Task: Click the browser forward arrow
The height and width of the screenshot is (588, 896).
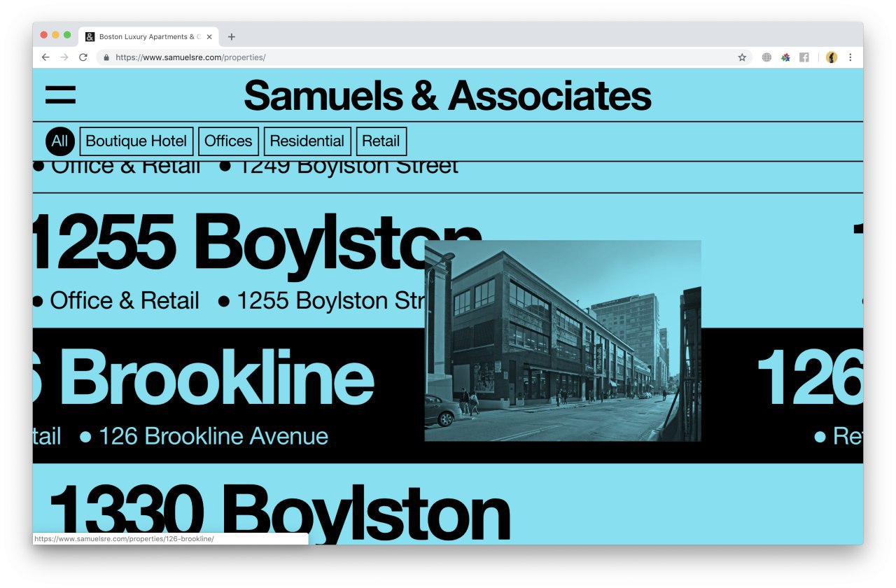Action: tap(64, 57)
